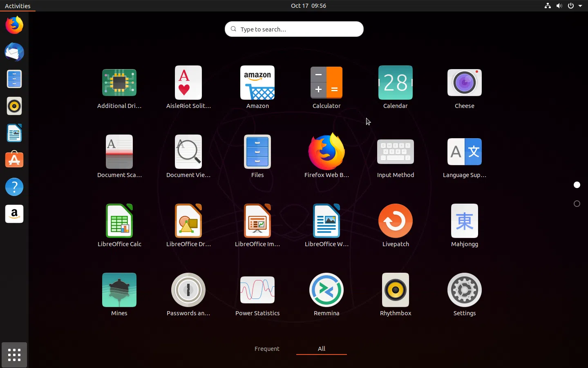
Task: Open Firefox Web Browser
Action: (x=326, y=152)
